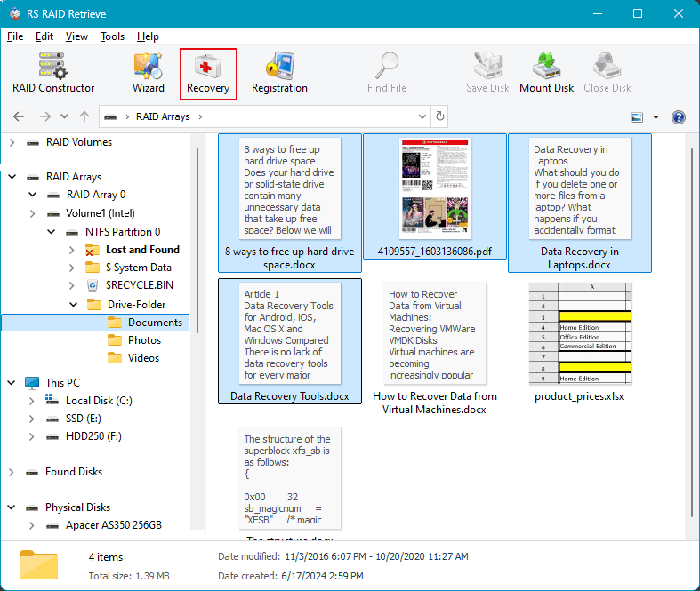Click the Find File magnifier icon

pyautogui.click(x=387, y=65)
